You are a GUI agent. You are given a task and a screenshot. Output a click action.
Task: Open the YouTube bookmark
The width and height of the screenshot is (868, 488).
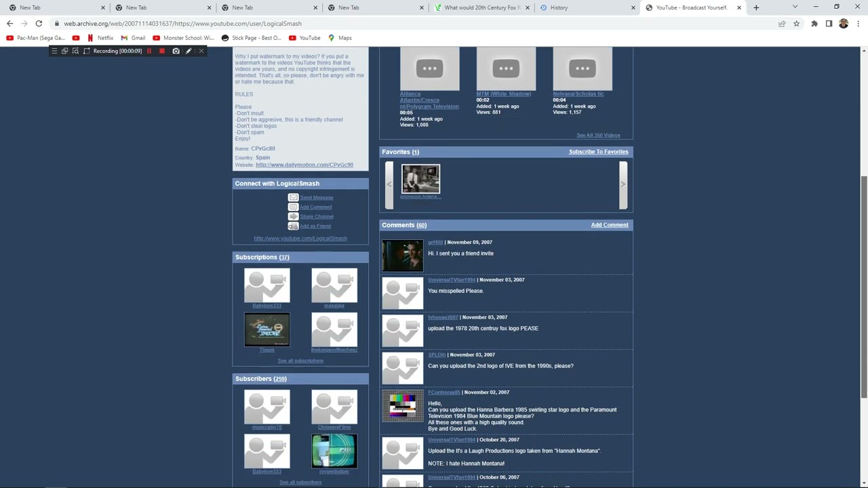[x=304, y=38]
